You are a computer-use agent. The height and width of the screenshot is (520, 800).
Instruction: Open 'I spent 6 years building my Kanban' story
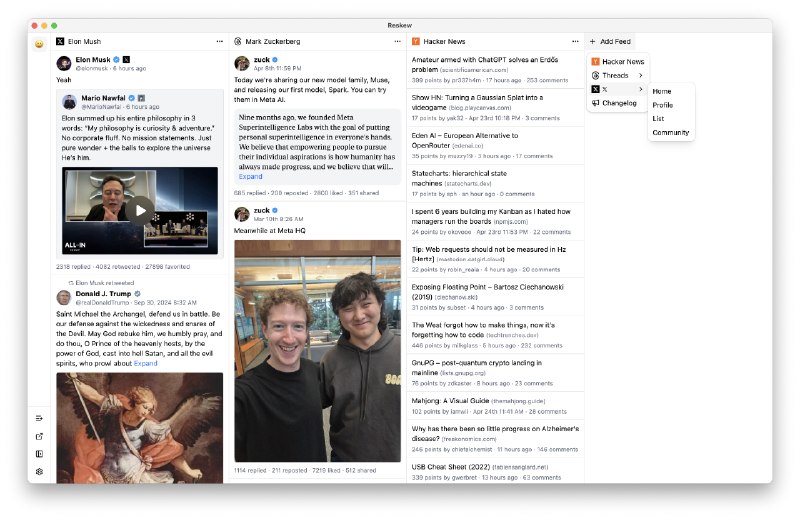pyautogui.click(x=491, y=216)
